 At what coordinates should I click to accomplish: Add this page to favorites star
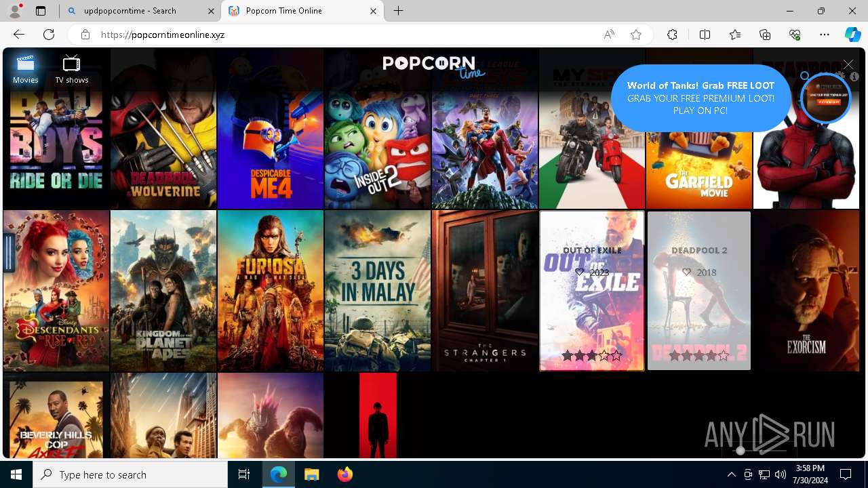pyautogui.click(x=636, y=35)
